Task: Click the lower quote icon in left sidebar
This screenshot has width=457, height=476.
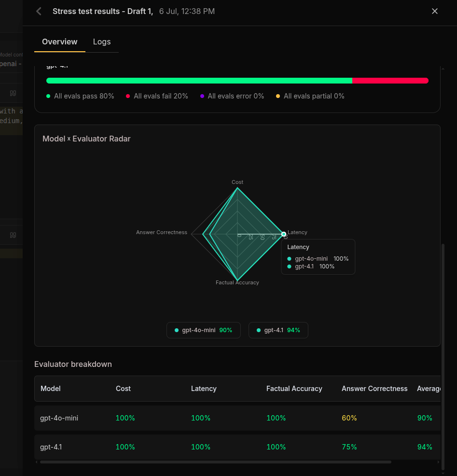Action: pyautogui.click(x=13, y=235)
